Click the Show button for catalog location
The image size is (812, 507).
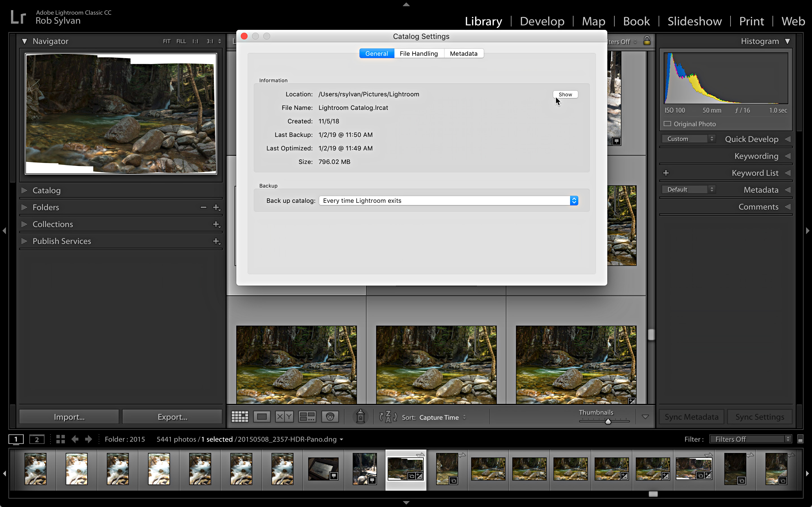[x=565, y=94]
